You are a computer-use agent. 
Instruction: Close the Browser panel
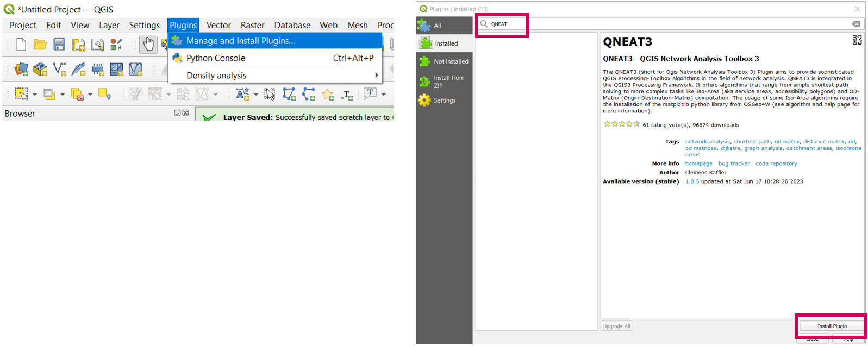pyautogui.click(x=186, y=113)
